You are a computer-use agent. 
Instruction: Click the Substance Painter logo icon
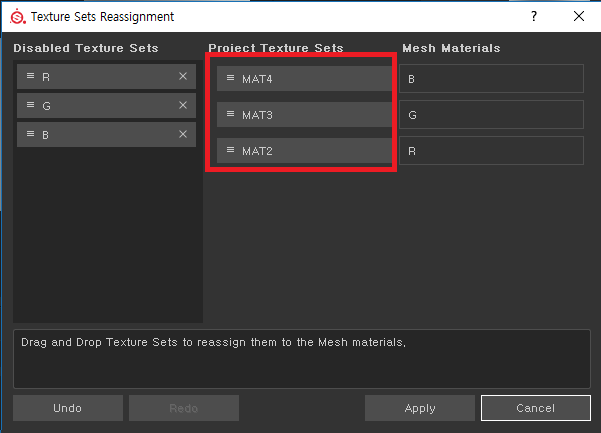18,16
